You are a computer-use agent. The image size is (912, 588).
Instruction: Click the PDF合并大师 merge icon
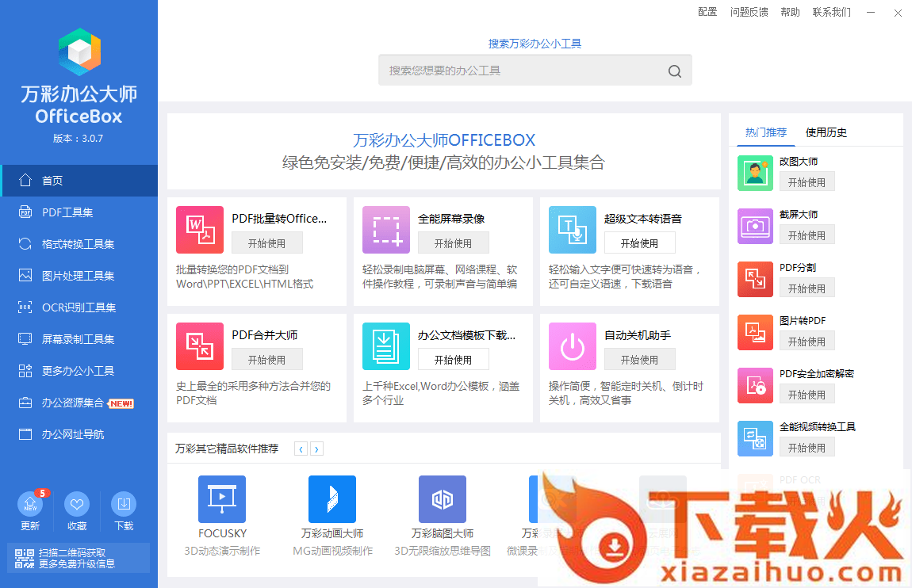coord(200,346)
